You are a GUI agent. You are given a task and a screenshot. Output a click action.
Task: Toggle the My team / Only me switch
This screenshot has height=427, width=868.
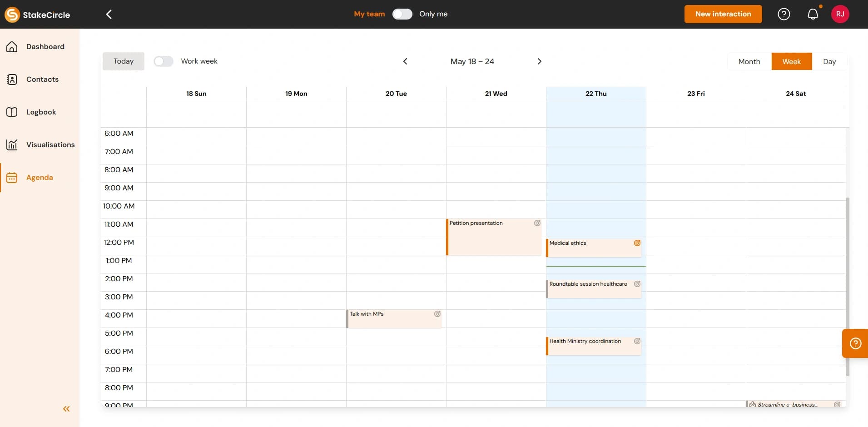(x=402, y=14)
